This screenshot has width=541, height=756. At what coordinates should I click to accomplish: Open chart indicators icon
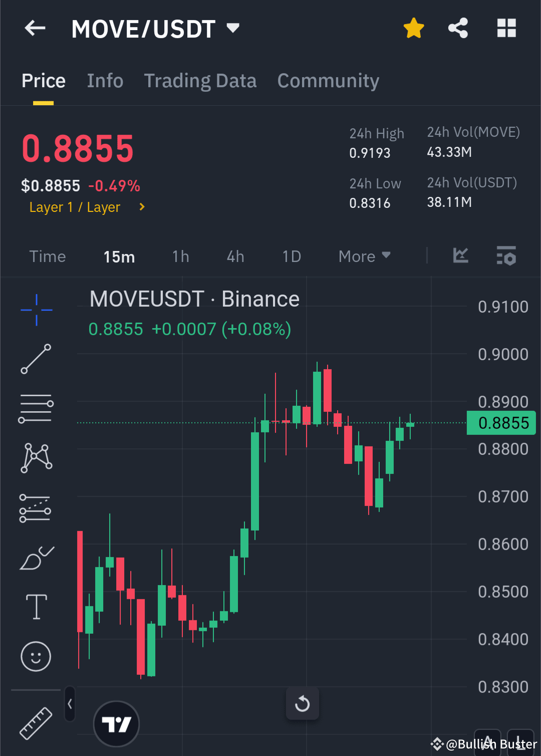point(460,256)
